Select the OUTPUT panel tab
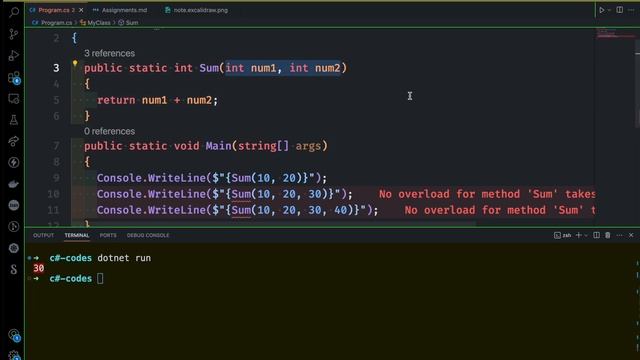The height and width of the screenshot is (360, 640). point(43,236)
